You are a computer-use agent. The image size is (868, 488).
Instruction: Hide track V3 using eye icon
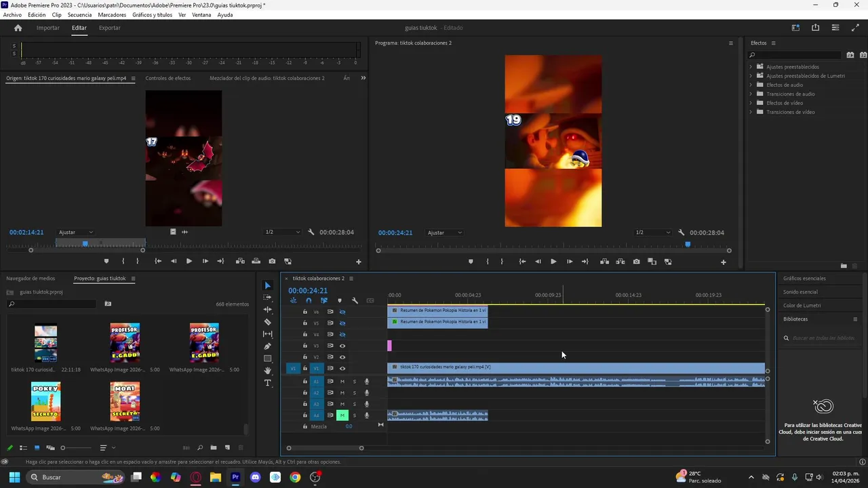point(342,346)
